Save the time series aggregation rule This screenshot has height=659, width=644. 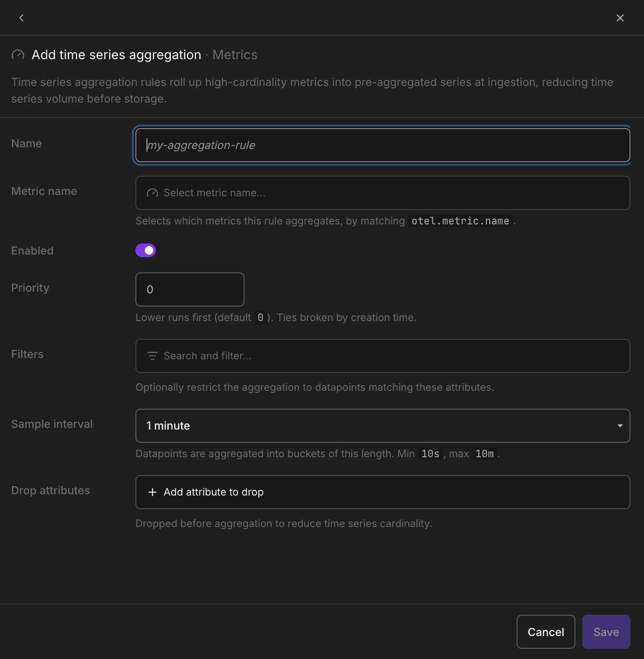606,632
